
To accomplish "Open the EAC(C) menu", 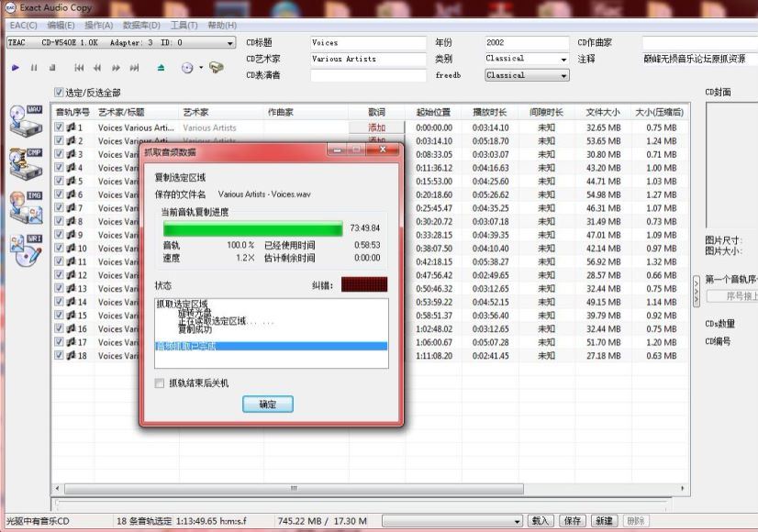I will 23,25.
